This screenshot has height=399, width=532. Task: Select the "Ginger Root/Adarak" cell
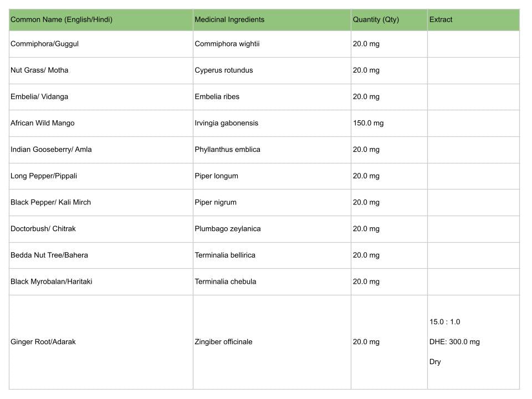43,342
